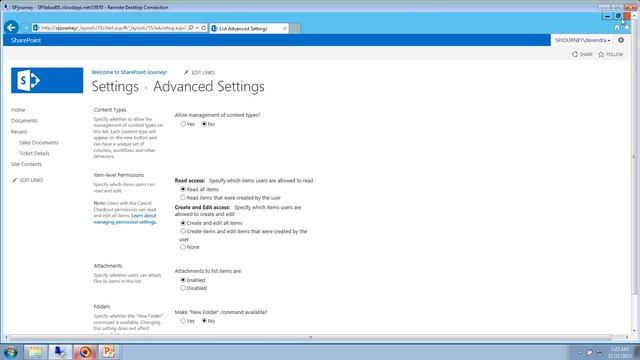The width and height of the screenshot is (640, 360).
Task: Select Create and edit all items
Action: pyautogui.click(x=183, y=223)
